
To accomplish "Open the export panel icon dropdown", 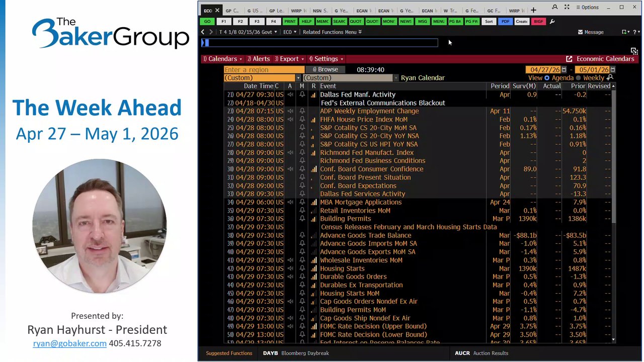I will point(625,32).
